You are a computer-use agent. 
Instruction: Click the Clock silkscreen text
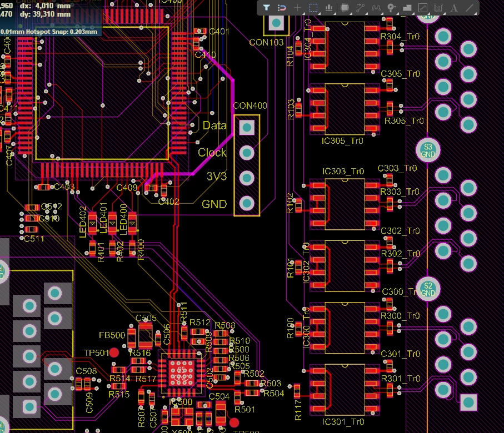pos(212,153)
